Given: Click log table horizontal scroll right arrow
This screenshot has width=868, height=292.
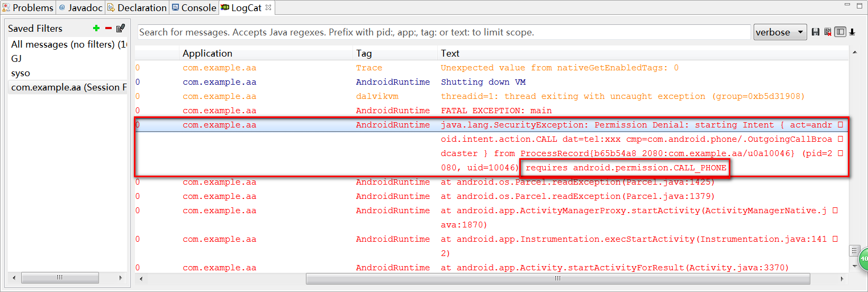Looking at the screenshot, I should (x=842, y=278).
